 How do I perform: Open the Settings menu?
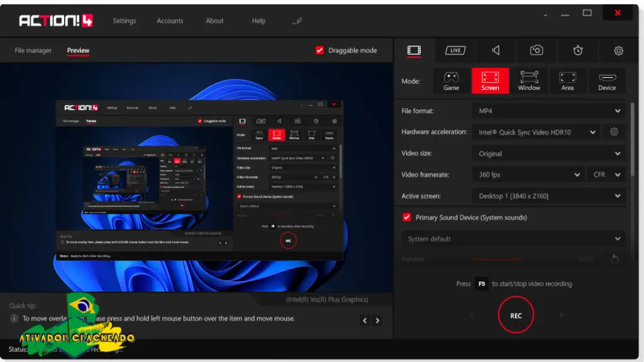click(125, 21)
